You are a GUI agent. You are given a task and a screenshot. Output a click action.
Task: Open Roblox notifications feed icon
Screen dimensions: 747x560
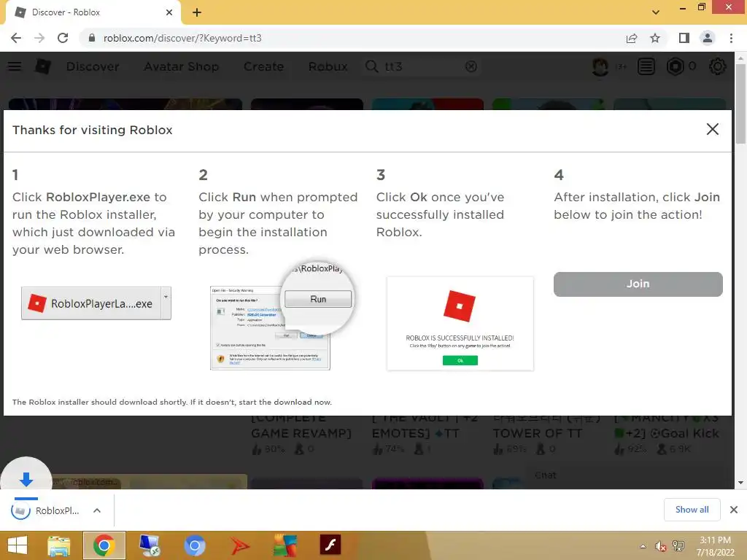coord(646,66)
